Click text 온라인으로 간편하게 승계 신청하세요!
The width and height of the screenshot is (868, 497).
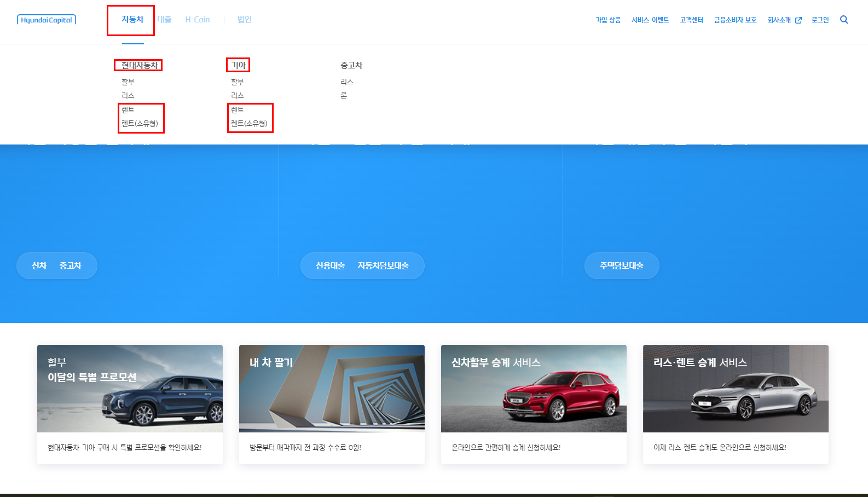click(x=506, y=448)
